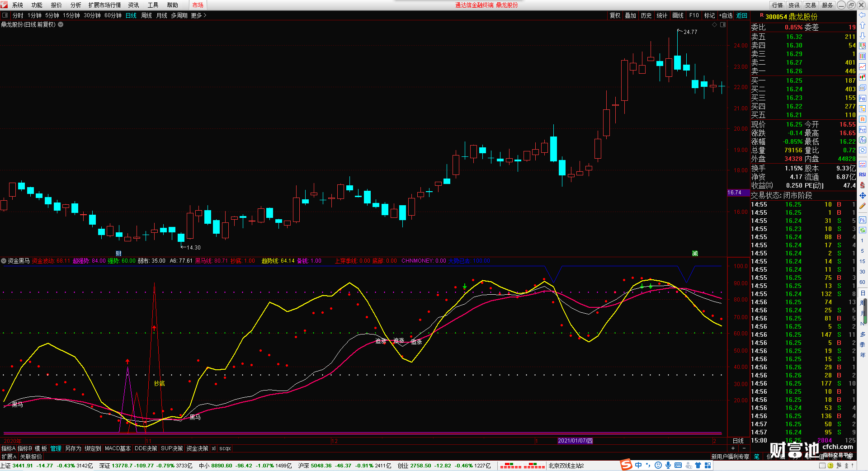868x471 pixels.
Task: Open the 功能 menu
Action: [x=37, y=5]
